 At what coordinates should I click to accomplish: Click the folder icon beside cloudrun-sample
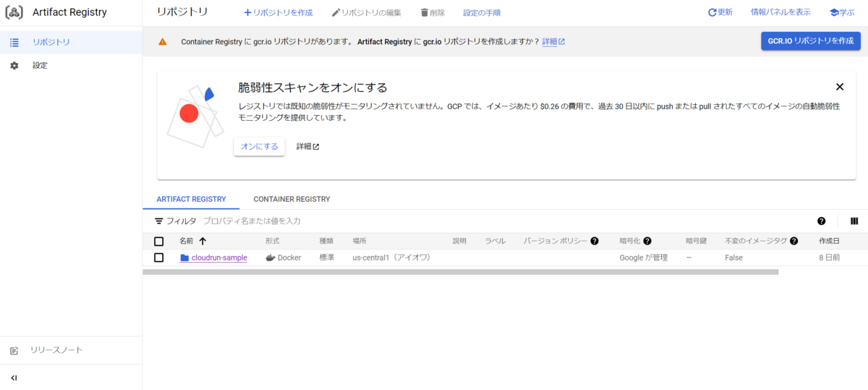pyautogui.click(x=184, y=258)
